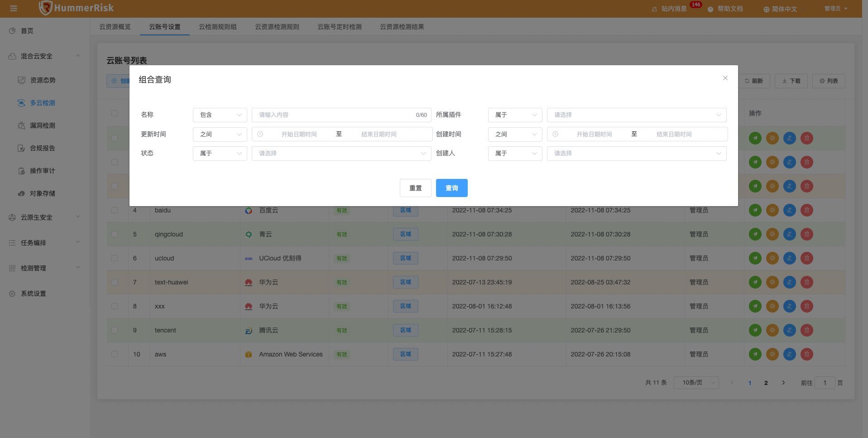The width and height of the screenshot is (868, 438).
Task: Open 资源态势 in sidebar
Action: coord(43,80)
